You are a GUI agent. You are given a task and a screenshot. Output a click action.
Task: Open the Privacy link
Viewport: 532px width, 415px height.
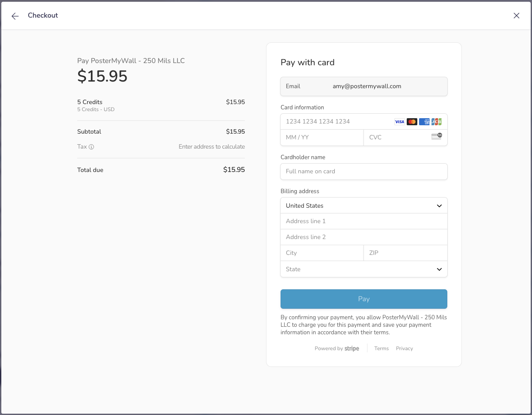point(405,348)
